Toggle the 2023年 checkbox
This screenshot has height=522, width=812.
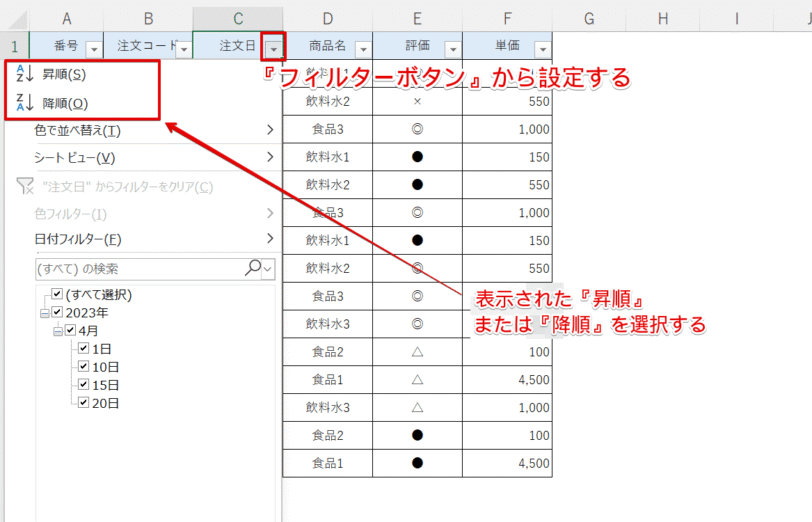point(57,312)
